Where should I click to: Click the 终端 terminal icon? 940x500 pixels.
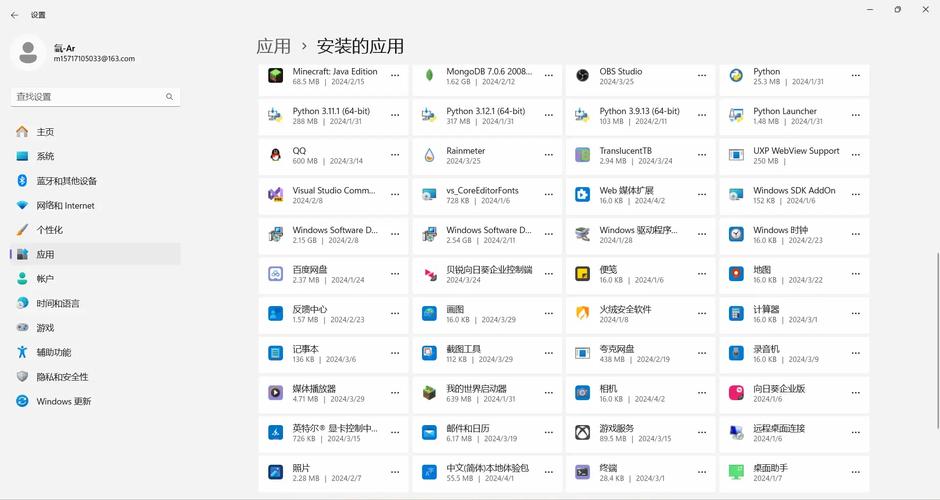tap(583, 472)
